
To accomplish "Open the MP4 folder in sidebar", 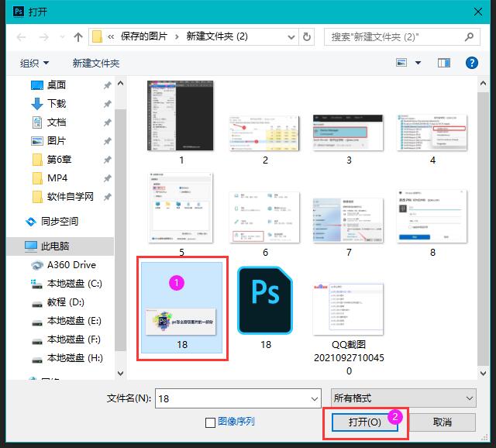I will 57,178.
